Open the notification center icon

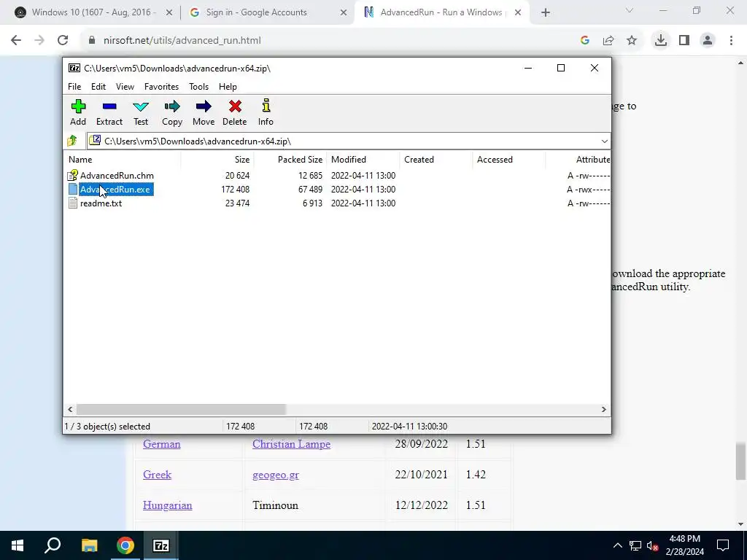(x=723, y=545)
